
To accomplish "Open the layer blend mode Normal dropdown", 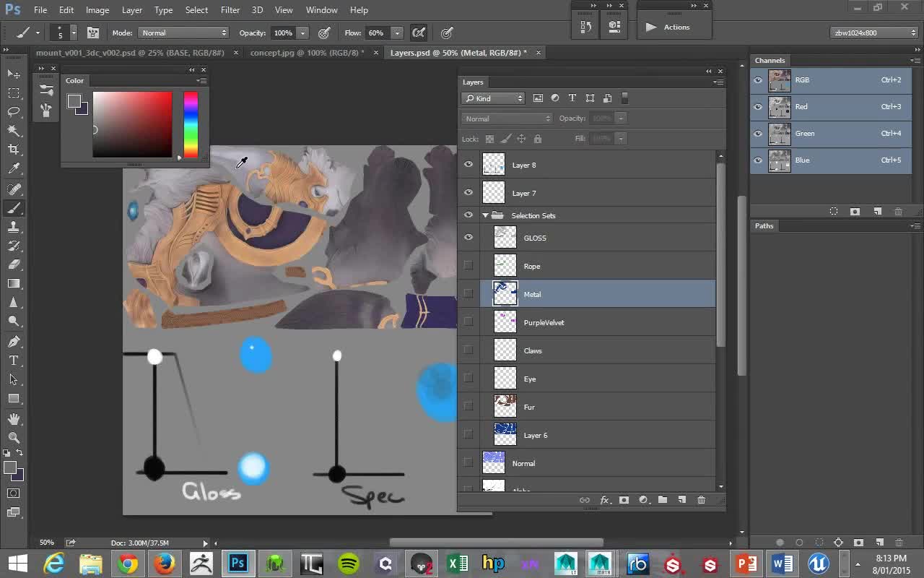I will coord(507,118).
